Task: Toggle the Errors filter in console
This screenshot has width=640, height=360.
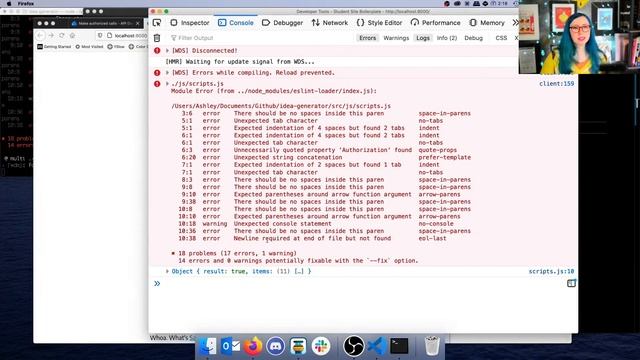Action: (367, 38)
